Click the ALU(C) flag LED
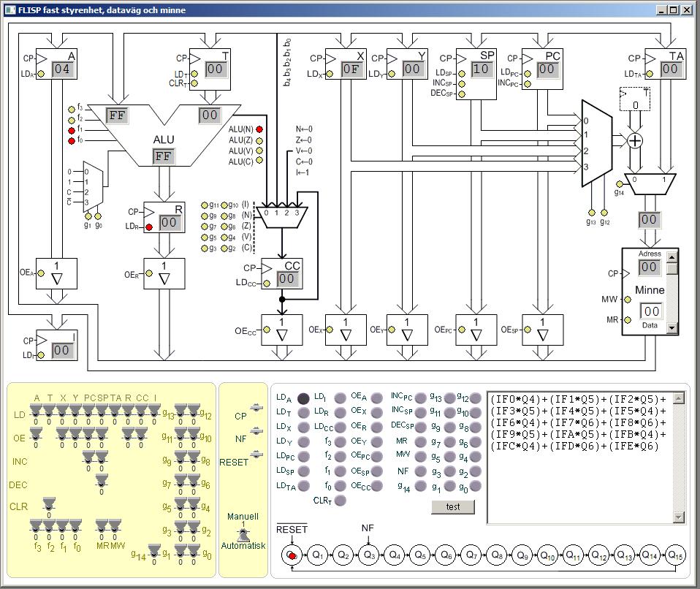Screen dimensions: 700x589 click(x=259, y=161)
